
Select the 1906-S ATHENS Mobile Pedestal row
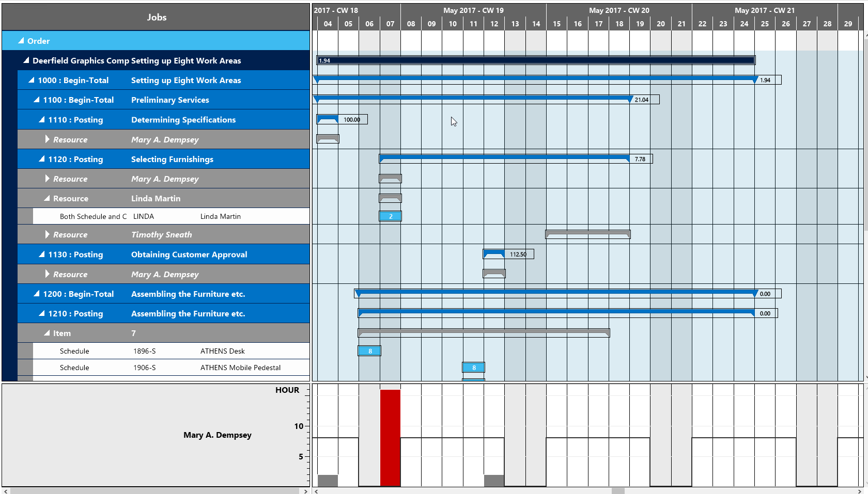155,368
